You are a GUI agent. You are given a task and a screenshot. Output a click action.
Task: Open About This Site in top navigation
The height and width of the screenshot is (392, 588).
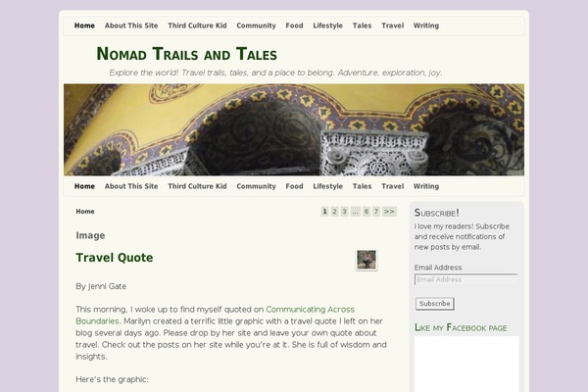click(x=131, y=25)
